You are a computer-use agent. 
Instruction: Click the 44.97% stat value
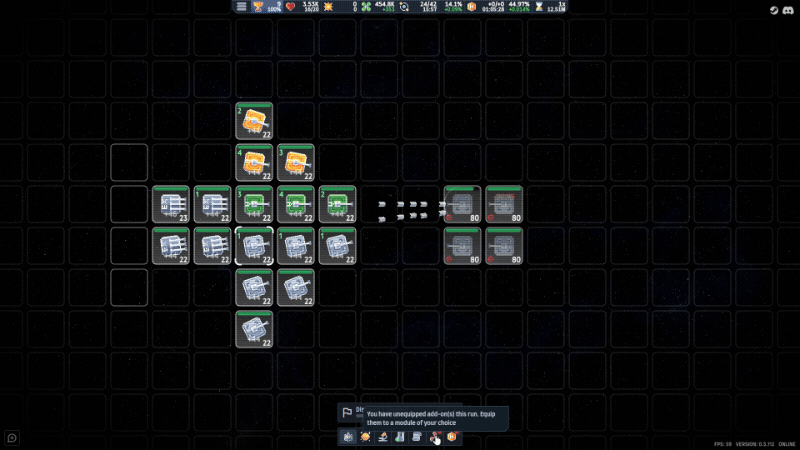[519, 4]
